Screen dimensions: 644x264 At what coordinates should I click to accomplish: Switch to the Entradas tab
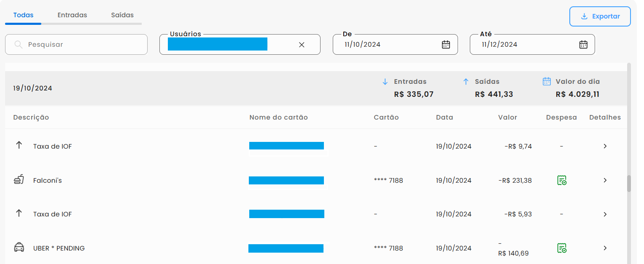[x=72, y=15]
